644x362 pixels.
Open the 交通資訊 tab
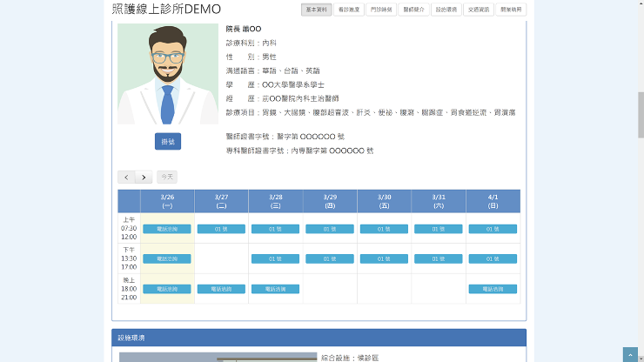(x=479, y=10)
